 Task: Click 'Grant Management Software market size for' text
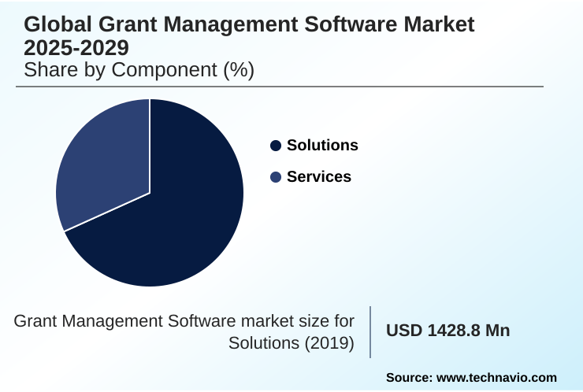[184, 320]
